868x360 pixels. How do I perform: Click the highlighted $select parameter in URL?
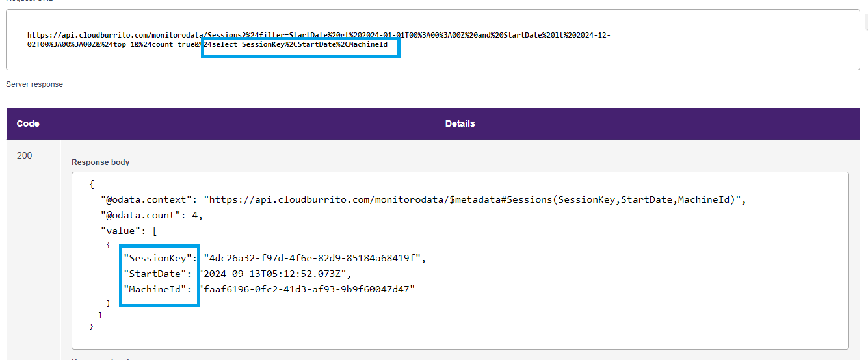[300, 45]
